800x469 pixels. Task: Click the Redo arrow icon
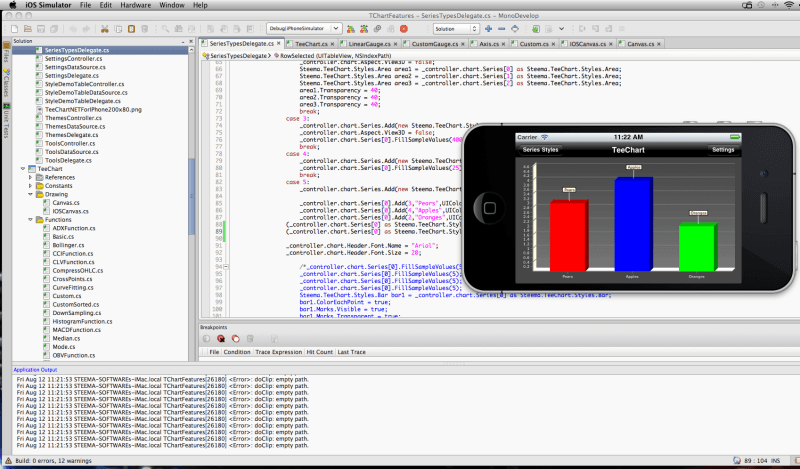(86, 29)
